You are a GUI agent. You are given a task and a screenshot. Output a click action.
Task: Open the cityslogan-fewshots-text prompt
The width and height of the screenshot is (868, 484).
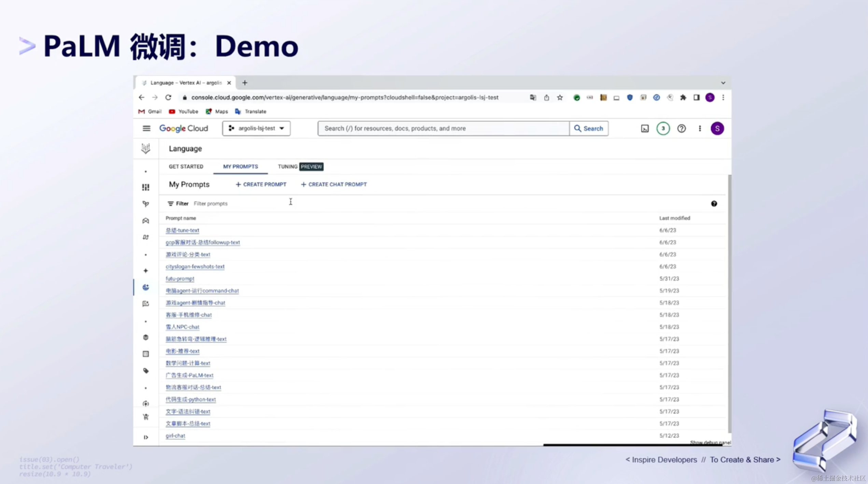[195, 267]
